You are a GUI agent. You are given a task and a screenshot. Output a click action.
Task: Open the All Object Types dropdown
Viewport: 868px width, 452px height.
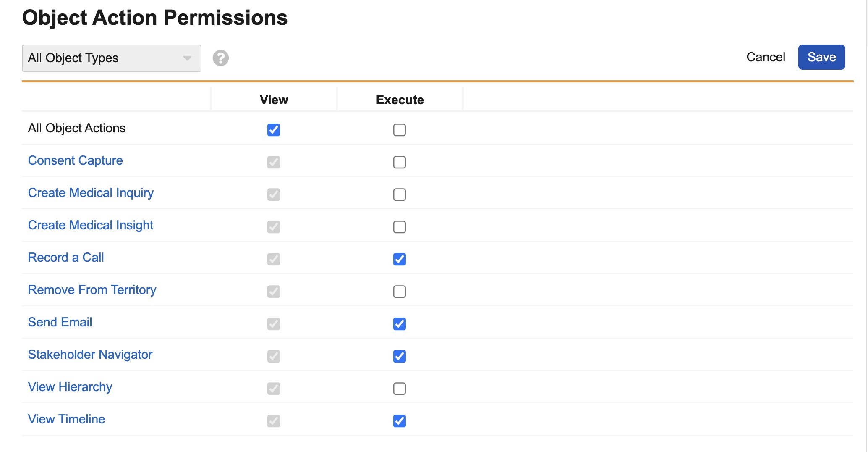[111, 58]
